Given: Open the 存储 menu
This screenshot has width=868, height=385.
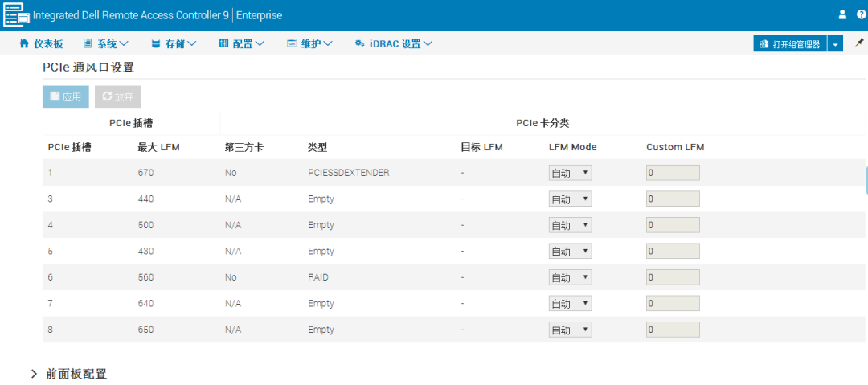Looking at the screenshot, I should tap(174, 43).
